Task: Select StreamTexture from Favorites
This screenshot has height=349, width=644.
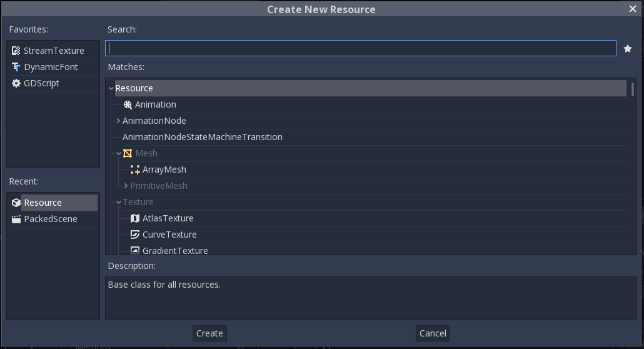Action: point(54,51)
